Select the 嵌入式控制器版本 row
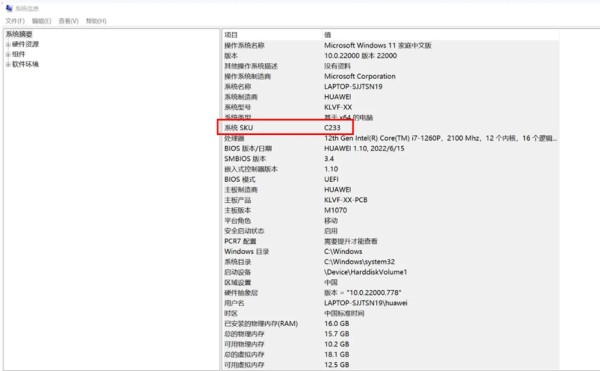The width and height of the screenshot is (600, 371). [x=390, y=169]
